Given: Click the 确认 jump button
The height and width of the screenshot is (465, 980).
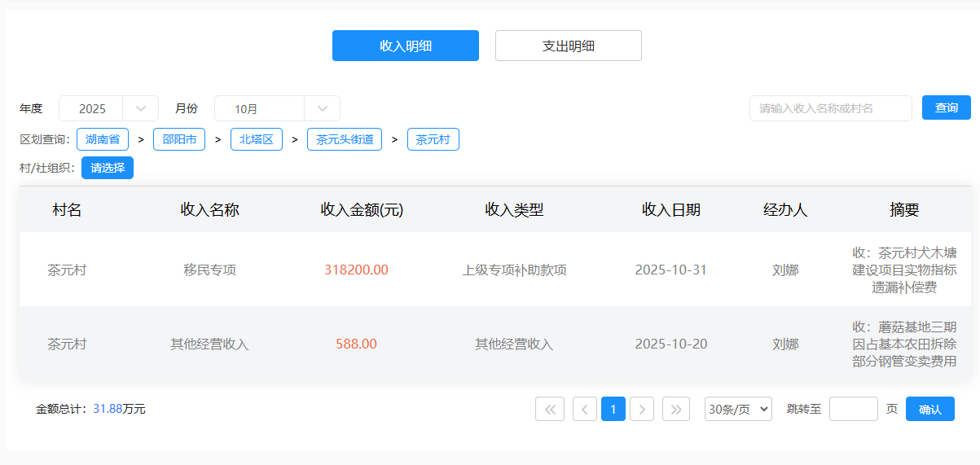Looking at the screenshot, I should (929, 409).
